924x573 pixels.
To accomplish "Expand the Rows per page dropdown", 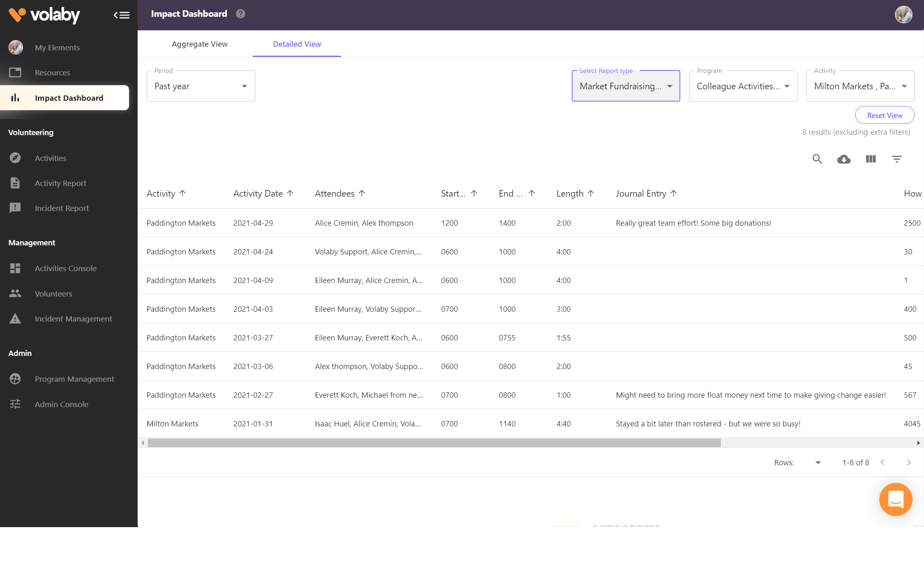I will [x=818, y=462].
